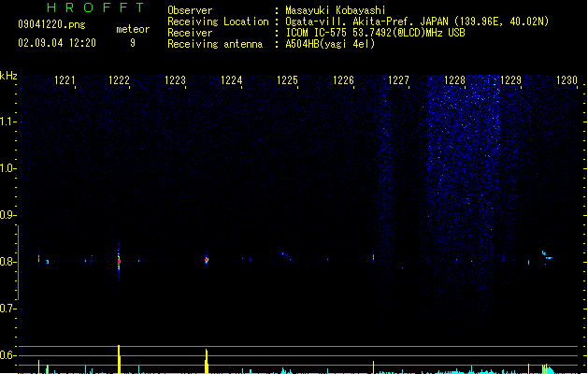Click time marker 1225
Image resolution: width=588 pixels, height=374 pixels.
point(287,80)
